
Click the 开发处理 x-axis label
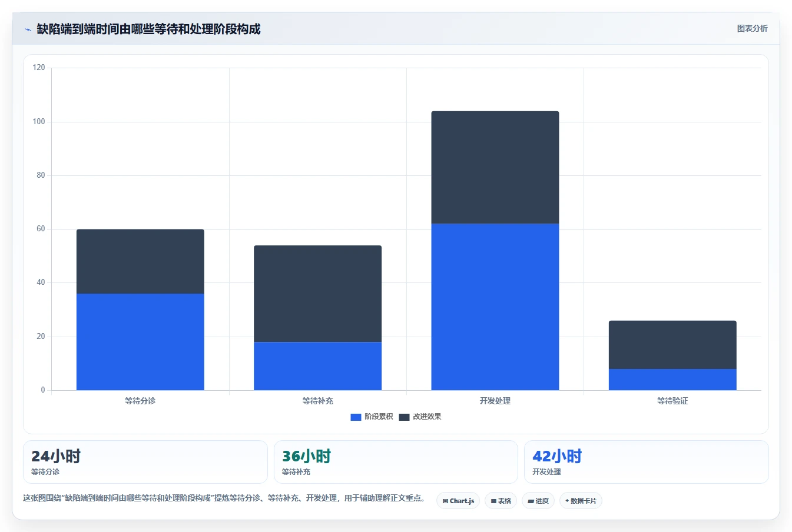(495, 401)
